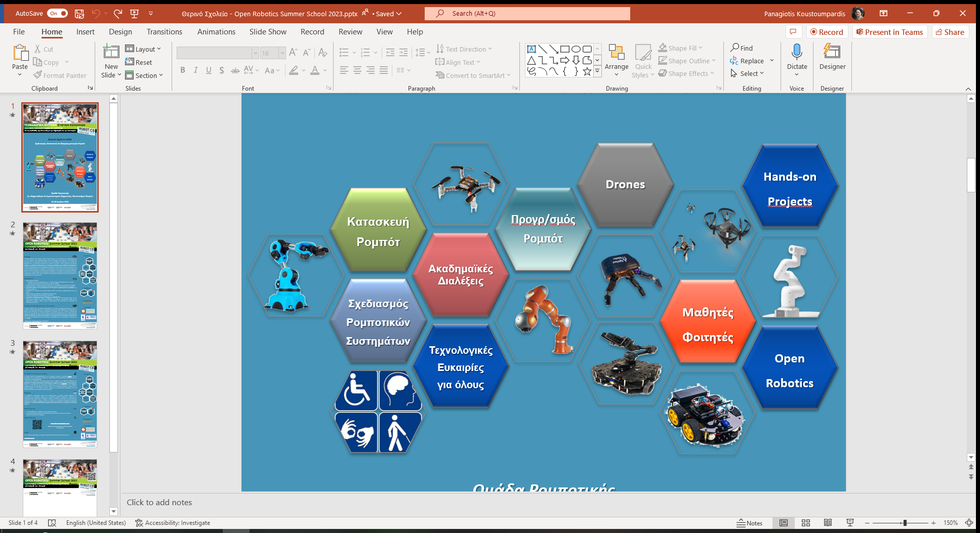Click the Replace command
The image size is (980, 533).
[x=747, y=61]
